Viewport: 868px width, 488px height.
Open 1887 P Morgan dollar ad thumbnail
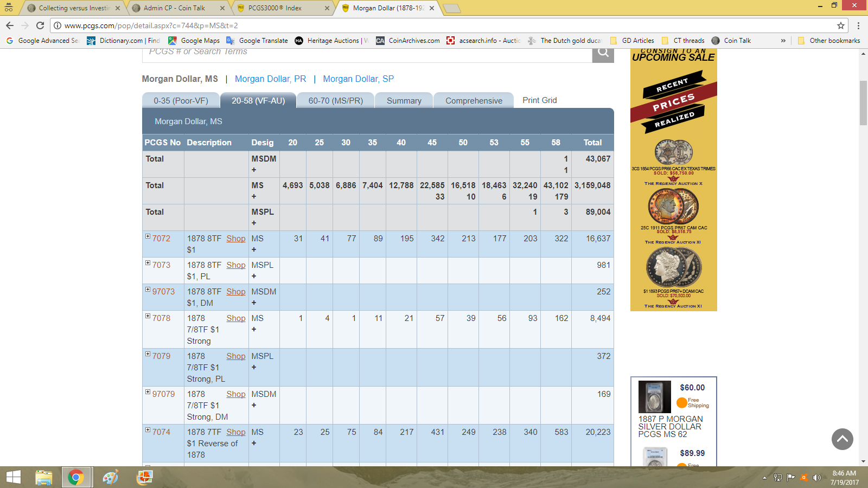tap(654, 397)
